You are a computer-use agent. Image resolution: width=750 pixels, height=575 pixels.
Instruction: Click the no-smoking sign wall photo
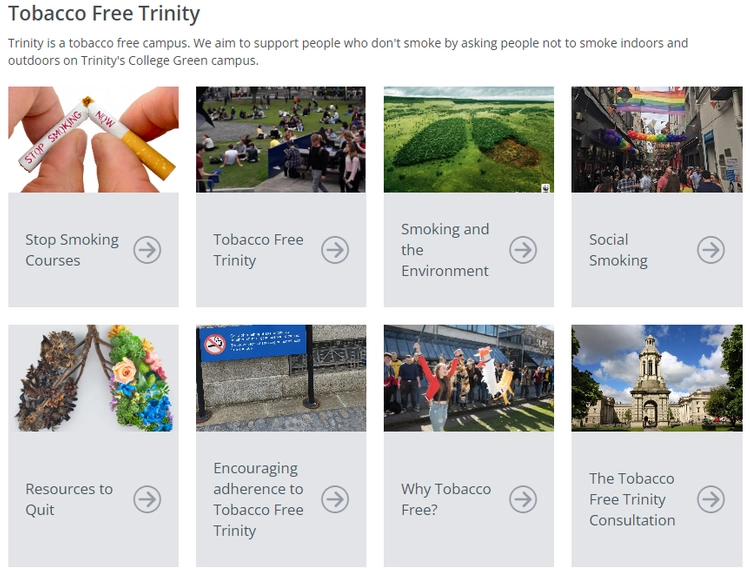[281, 378]
